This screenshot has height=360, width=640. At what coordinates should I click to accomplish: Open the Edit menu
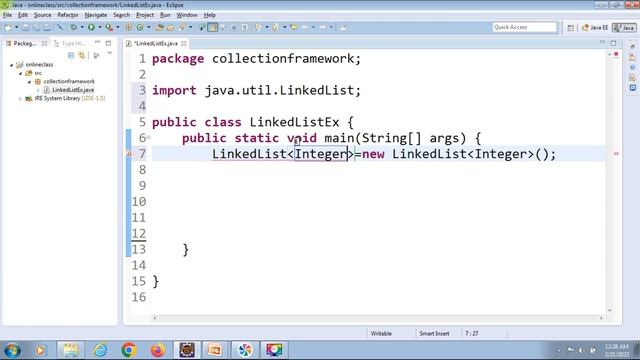tap(23, 15)
